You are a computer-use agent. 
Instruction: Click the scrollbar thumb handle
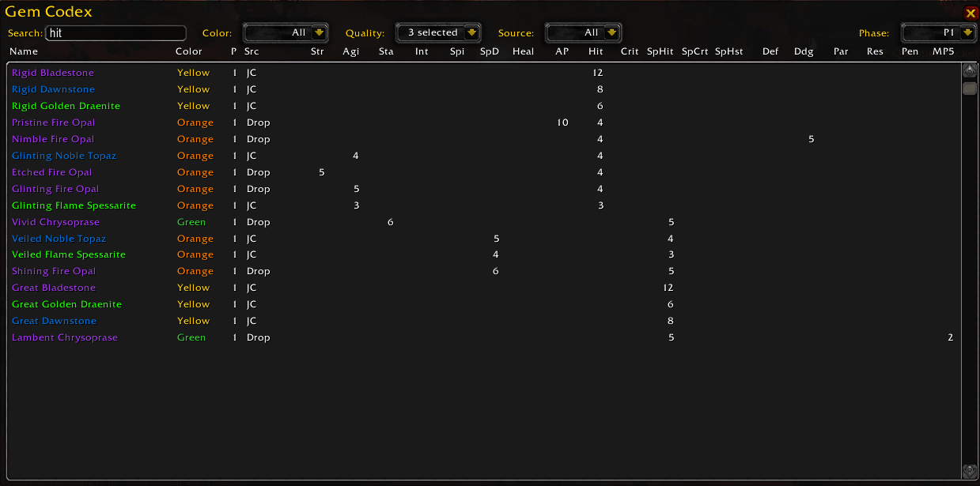click(x=969, y=89)
